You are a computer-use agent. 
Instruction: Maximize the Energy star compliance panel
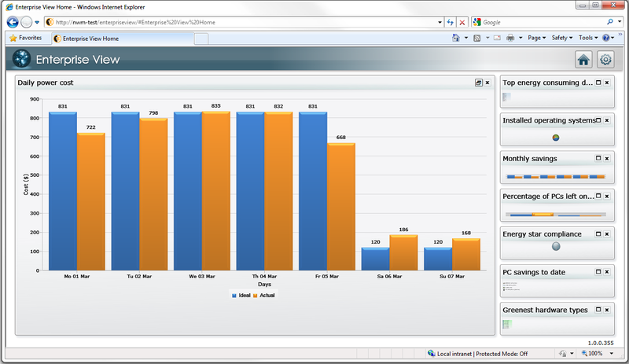click(598, 233)
